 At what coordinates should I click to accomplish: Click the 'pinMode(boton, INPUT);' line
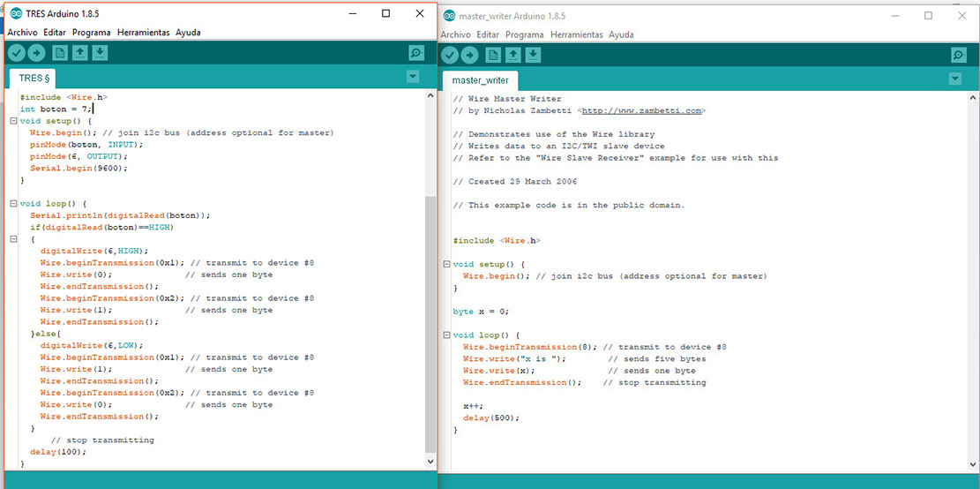click(86, 145)
